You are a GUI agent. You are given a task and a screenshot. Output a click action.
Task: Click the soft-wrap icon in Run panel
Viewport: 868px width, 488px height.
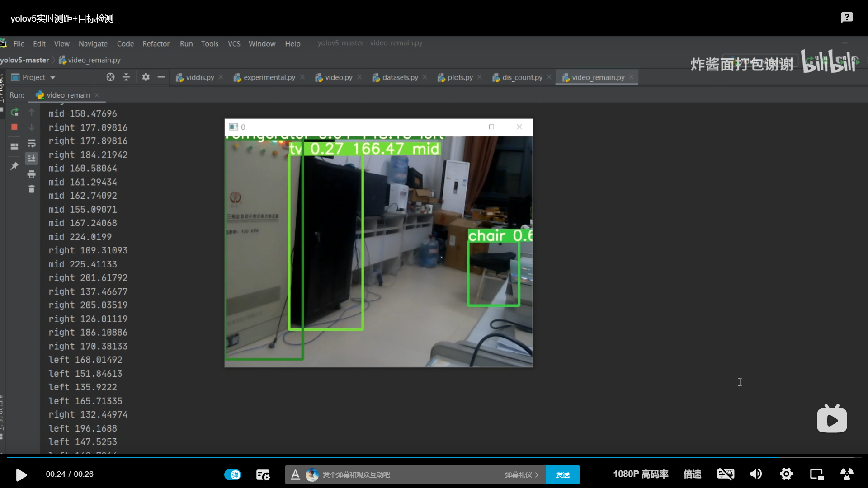(32, 143)
